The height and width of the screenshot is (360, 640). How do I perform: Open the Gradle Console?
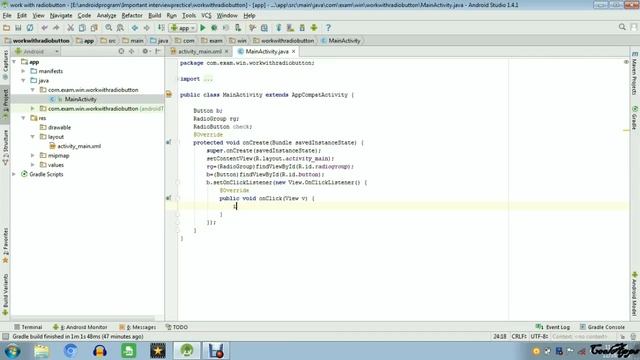pos(602,327)
